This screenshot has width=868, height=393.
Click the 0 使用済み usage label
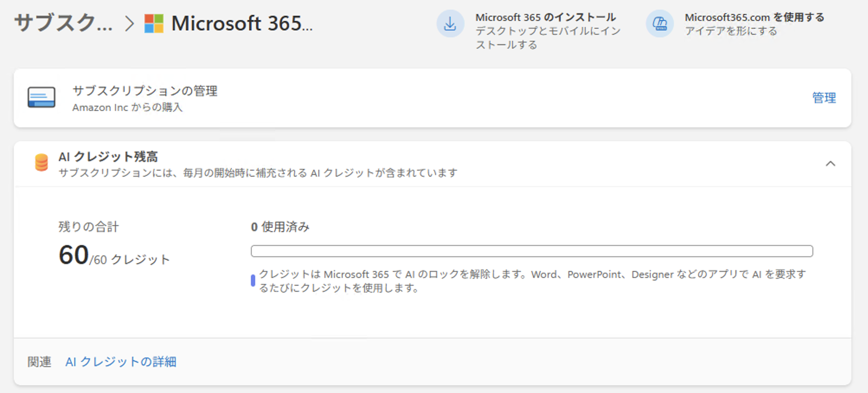click(x=280, y=227)
